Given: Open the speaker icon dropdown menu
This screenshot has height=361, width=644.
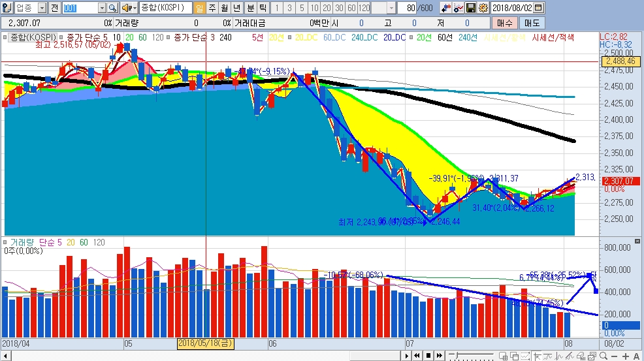Looking at the screenshot, I should 134,8.
